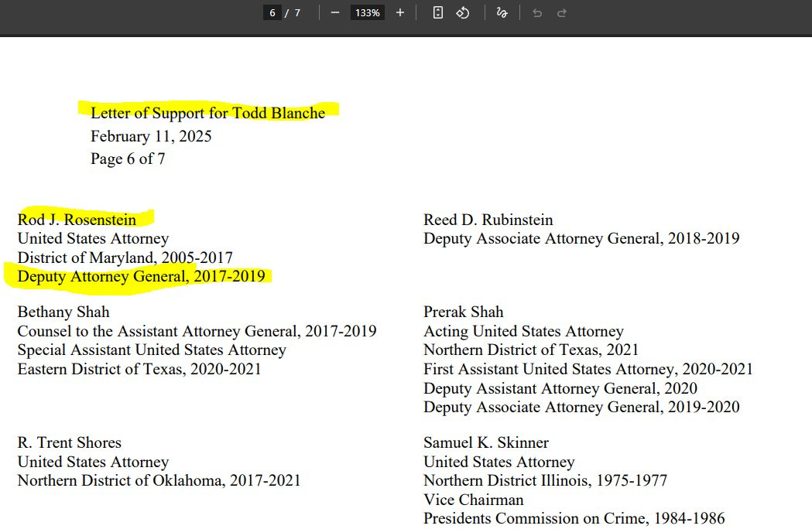Click the total page count 7
This screenshot has width=812, height=529.
click(x=297, y=13)
